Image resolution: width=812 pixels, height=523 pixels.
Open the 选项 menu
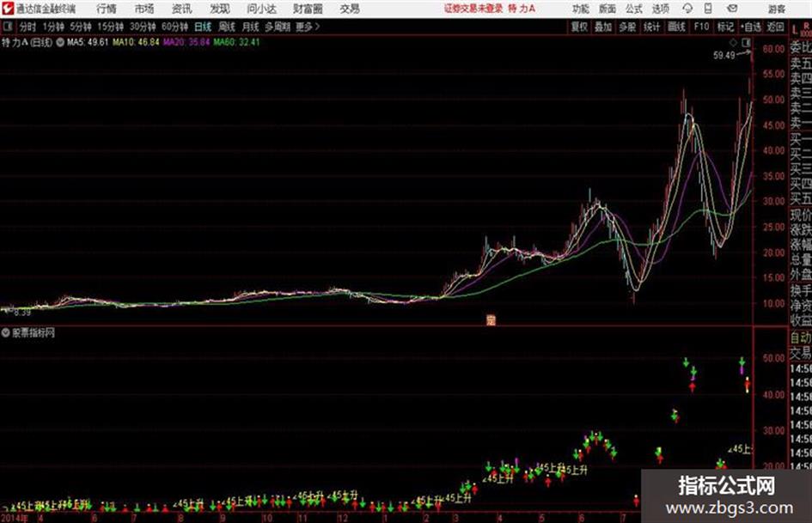pyautogui.click(x=661, y=9)
